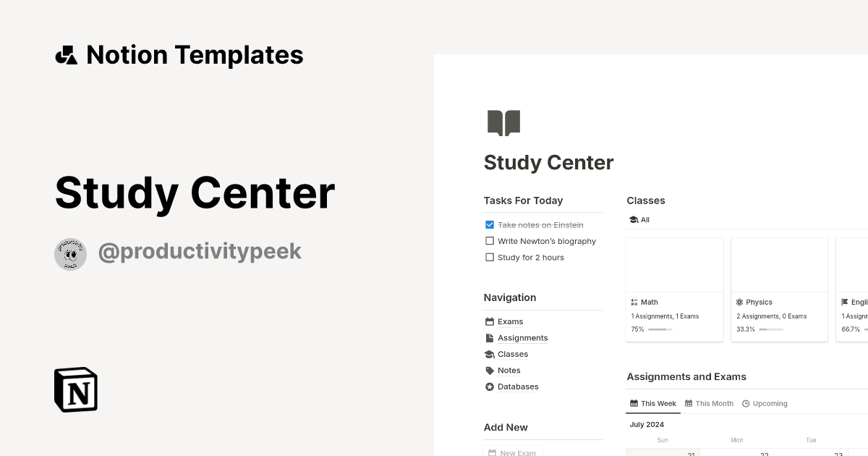Click the New Exam button
The height and width of the screenshot is (456, 868).
click(x=513, y=452)
